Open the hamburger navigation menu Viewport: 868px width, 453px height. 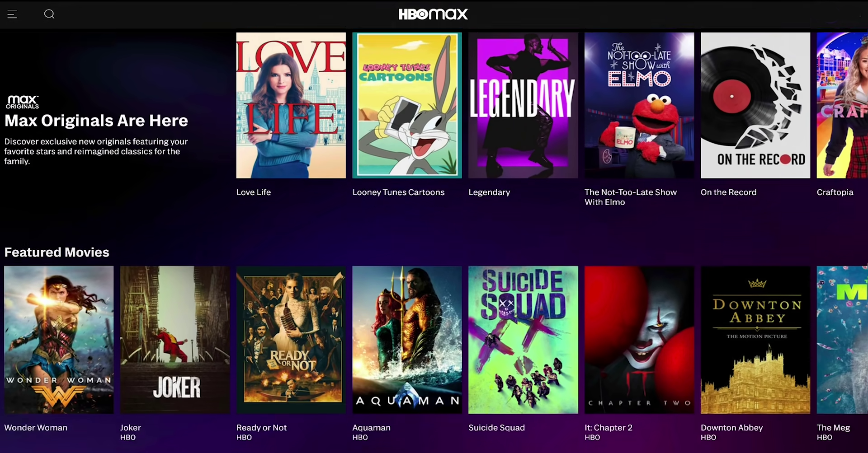pos(12,14)
